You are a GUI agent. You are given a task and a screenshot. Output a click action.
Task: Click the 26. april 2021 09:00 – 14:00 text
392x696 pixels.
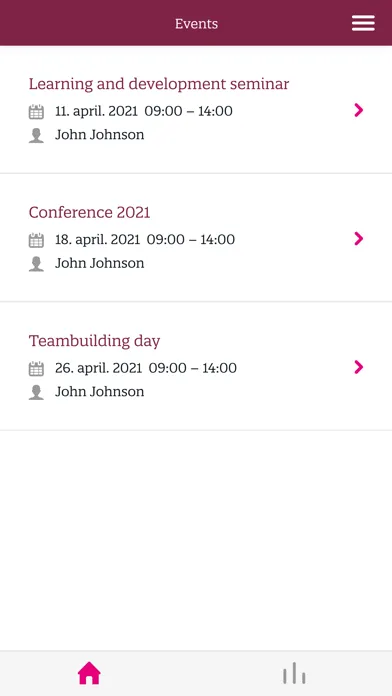pyautogui.click(x=146, y=368)
